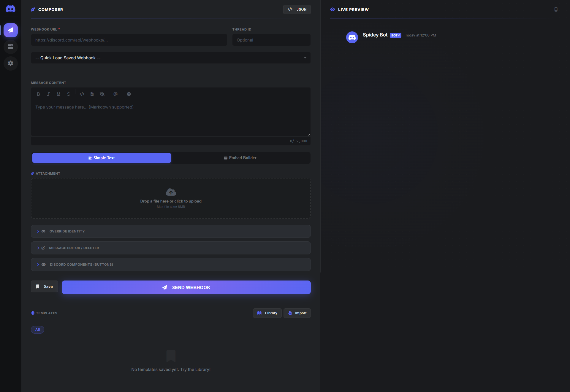
Task: Click the attachment drop zone to upload
Action: (171, 198)
